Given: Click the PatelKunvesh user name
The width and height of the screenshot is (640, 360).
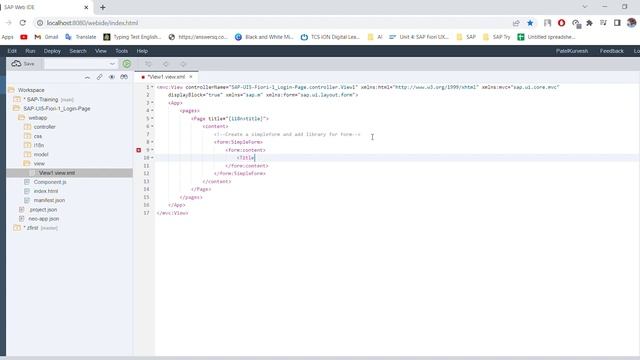Looking at the screenshot, I should (x=572, y=51).
